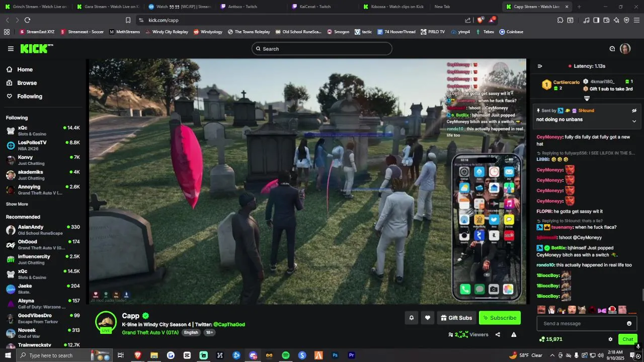
Task: Open Jaeke recommended channel
Action: click(43, 289)
